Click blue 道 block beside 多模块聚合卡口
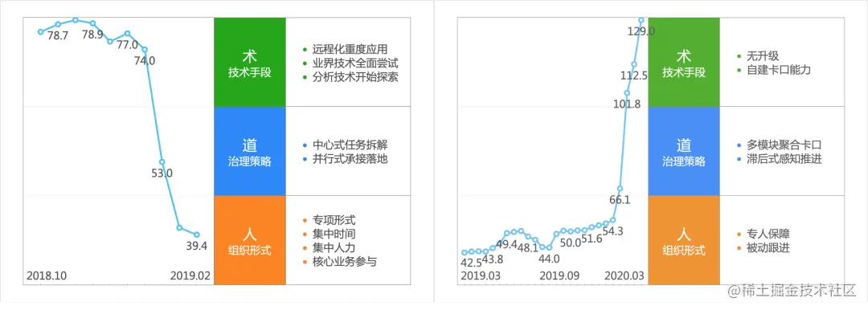Image resolution: width=868 pixels, height=310 pixels. pos(684,150)
